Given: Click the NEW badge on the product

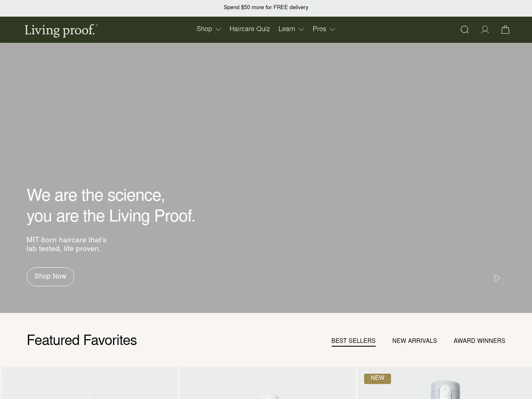Looking at the screenshot, I should (x=377, y=378).
